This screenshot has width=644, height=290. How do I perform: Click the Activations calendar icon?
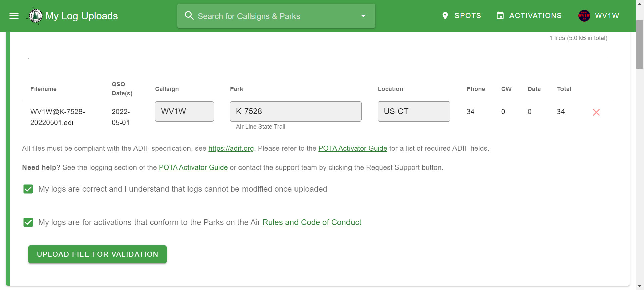[500, 16]
